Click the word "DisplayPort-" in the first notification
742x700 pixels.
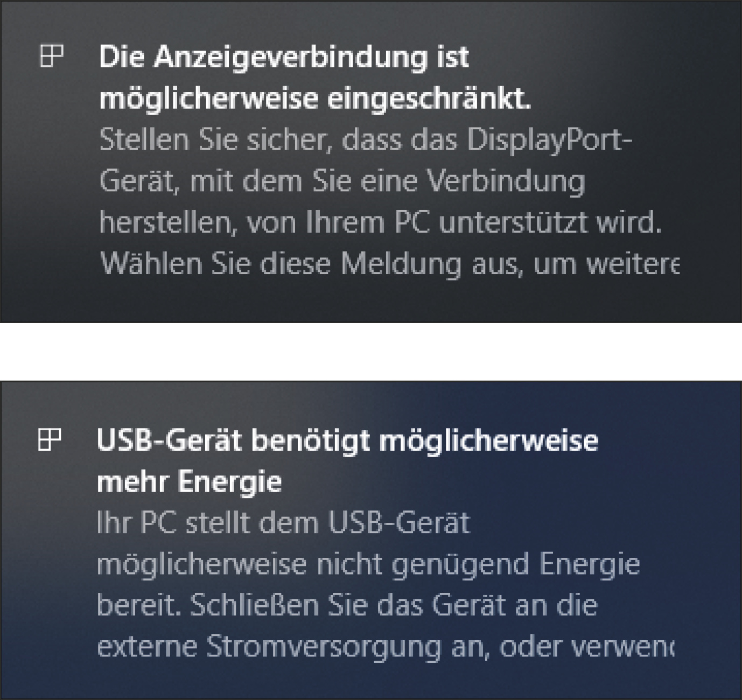click(549, 140)
